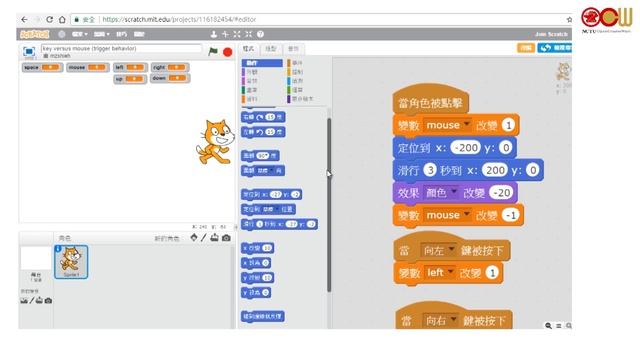Screen dimensions: 640x360
Task: Select the 外觀 Looks block category
Action: [x=252, y=72]
